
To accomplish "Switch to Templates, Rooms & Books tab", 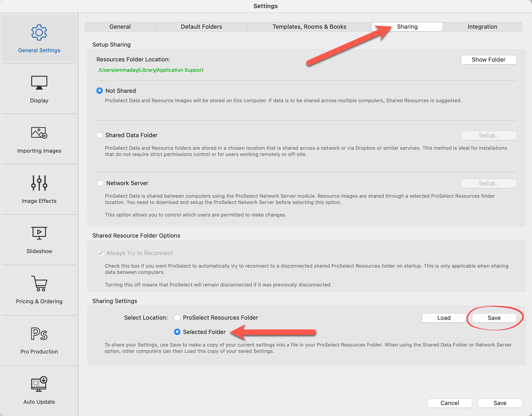I will click(x=309, y=27).
